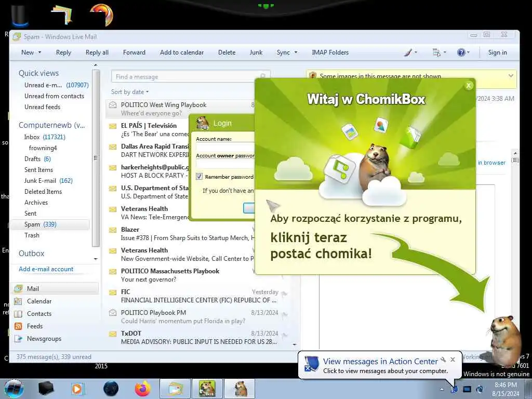Open the Windows Start menu
The width and height of the screenshot is (532, 399).
(x=14, y=389)
